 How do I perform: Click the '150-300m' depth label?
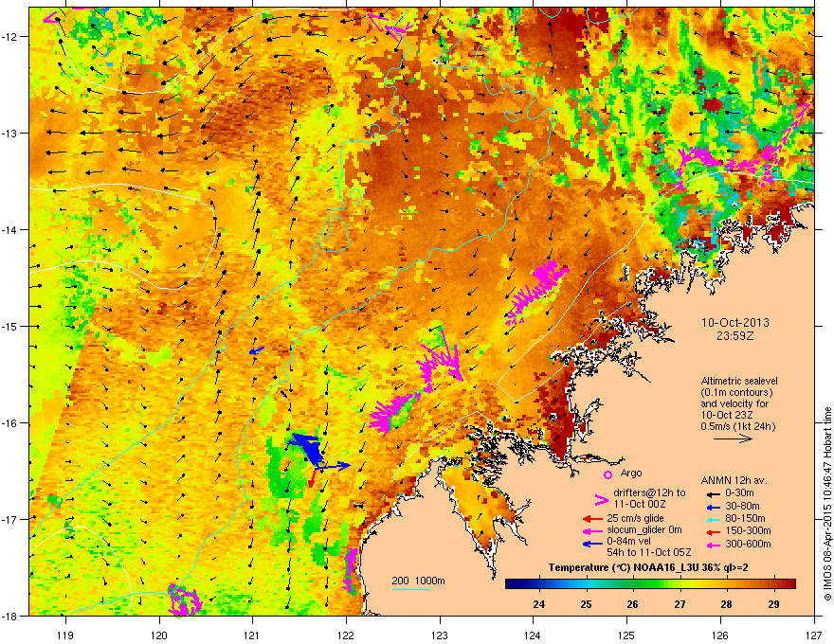tap(748, 530)
